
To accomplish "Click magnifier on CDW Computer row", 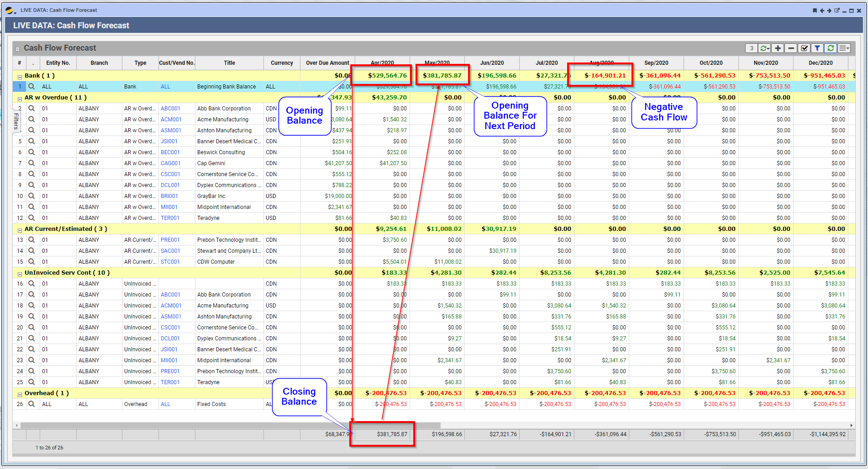I will pos(32,261).
